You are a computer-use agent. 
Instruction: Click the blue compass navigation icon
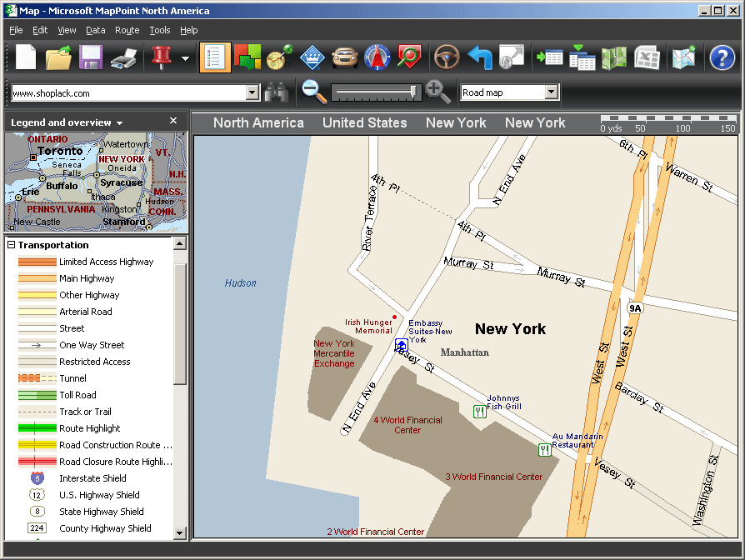(x=377, y=57)
